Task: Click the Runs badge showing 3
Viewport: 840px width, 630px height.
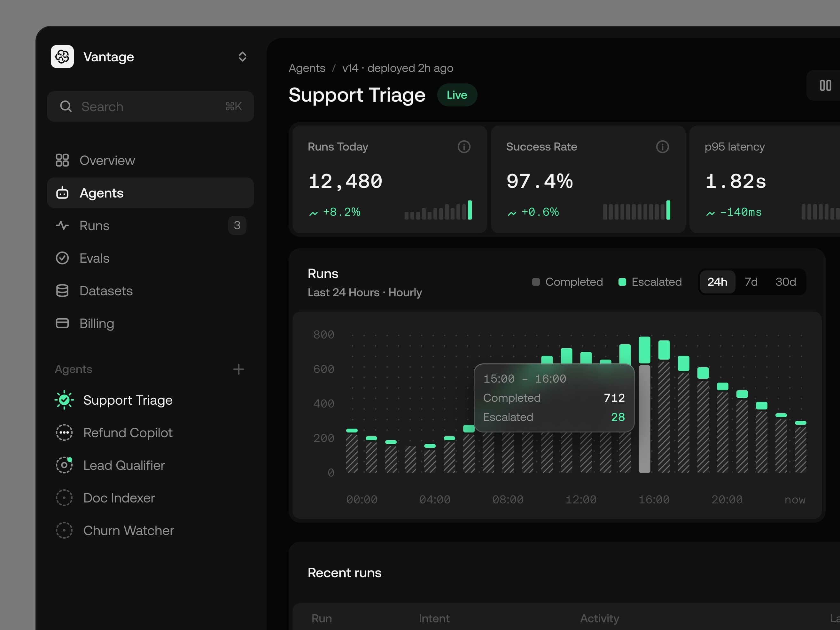Action: [237, 226]
